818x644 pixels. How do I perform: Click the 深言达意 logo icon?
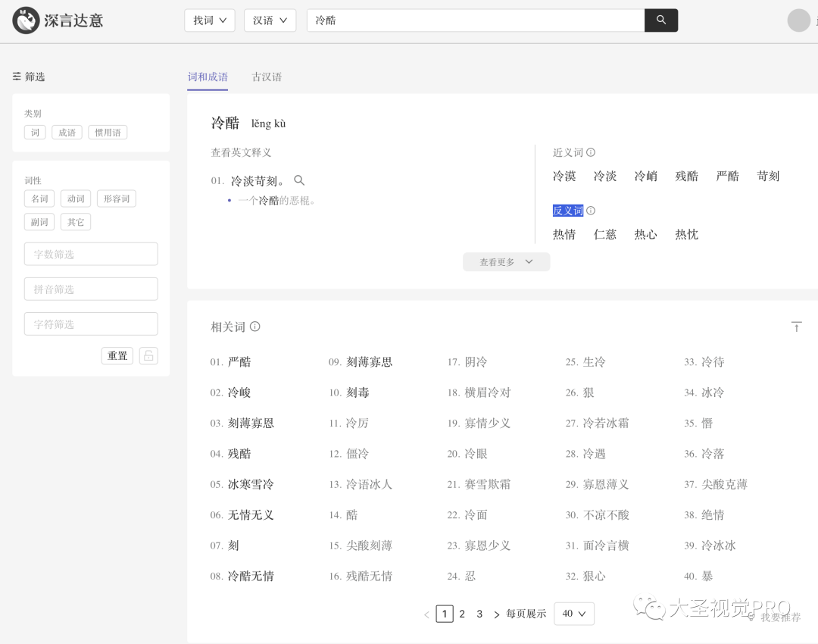(x=26, y=20)
